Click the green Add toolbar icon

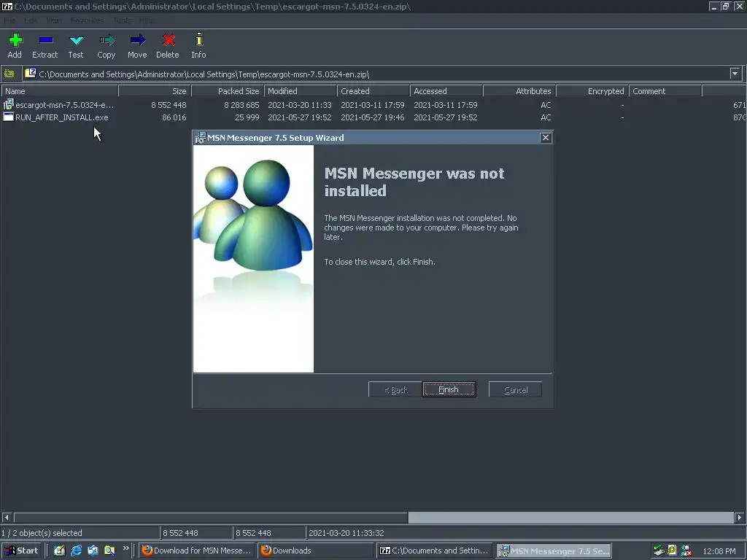(15, 40)
